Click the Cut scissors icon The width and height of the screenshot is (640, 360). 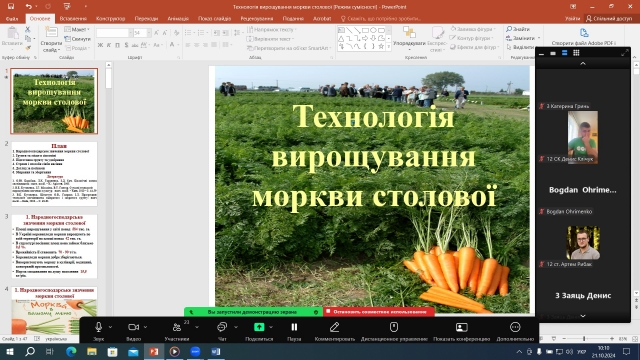28,29
